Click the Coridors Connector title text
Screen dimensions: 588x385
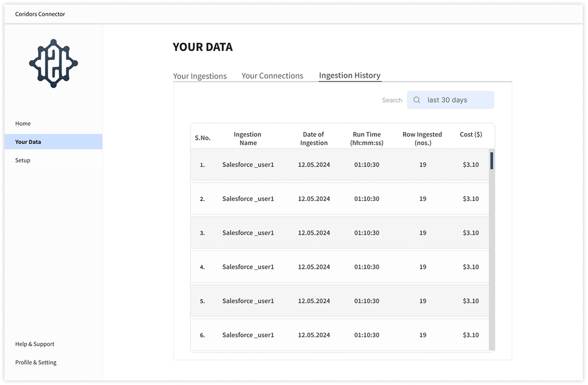40,14
